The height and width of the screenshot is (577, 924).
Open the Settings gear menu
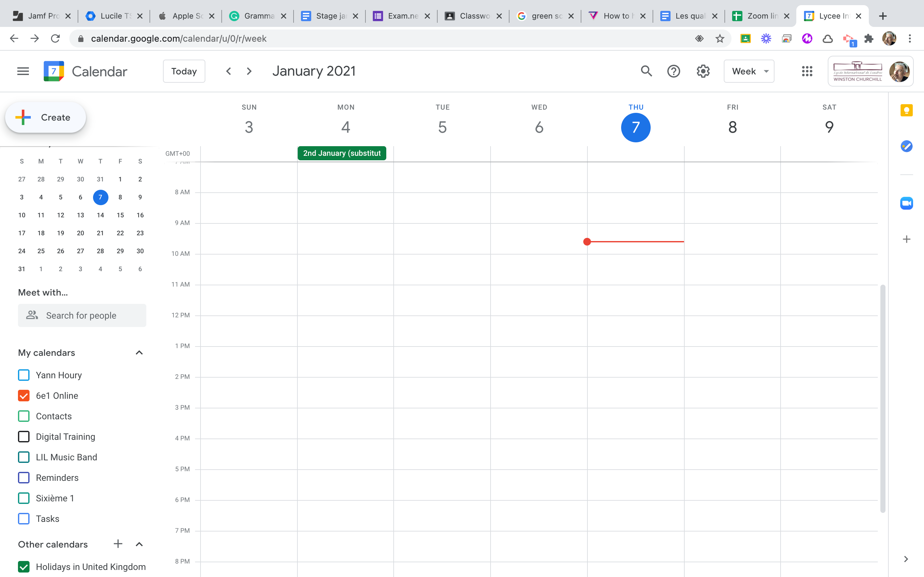point(703,71)
